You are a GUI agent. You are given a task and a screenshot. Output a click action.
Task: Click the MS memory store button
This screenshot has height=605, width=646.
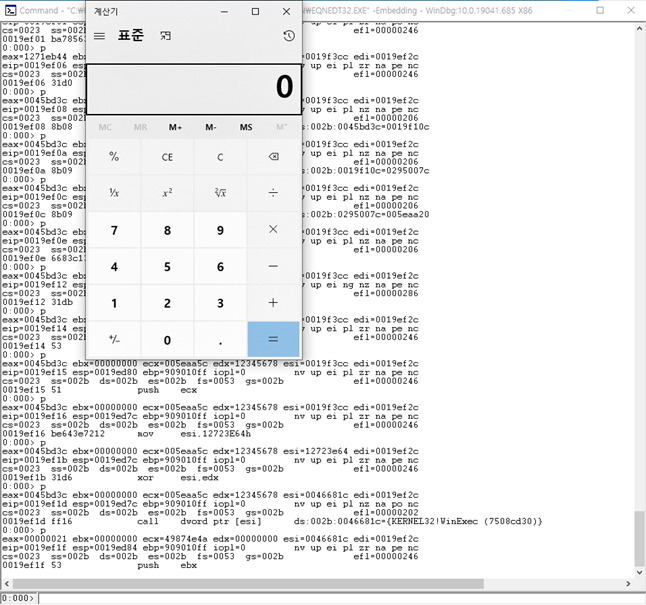click(246, 127)
